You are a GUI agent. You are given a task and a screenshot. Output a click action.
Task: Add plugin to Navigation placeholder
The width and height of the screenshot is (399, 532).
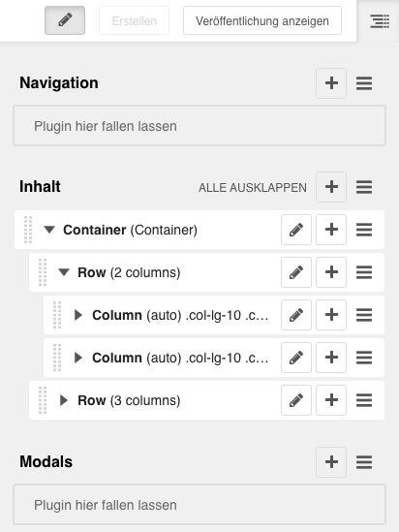(x=331, y=83)
